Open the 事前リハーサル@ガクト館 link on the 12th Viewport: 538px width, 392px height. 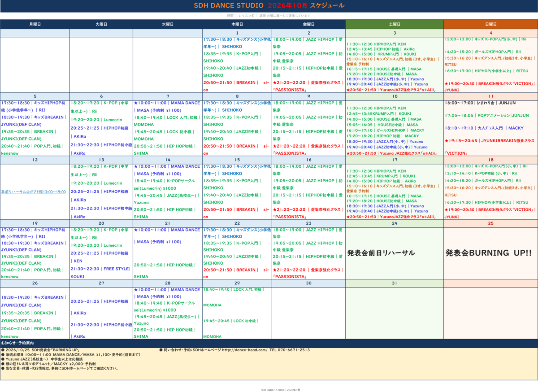pyautogui.click(x=34, y=192)
